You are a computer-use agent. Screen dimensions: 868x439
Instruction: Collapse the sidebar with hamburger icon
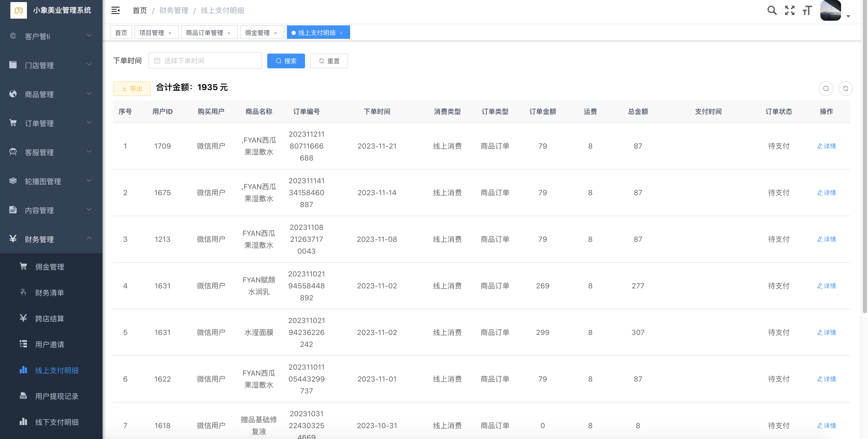pos(115,10)
